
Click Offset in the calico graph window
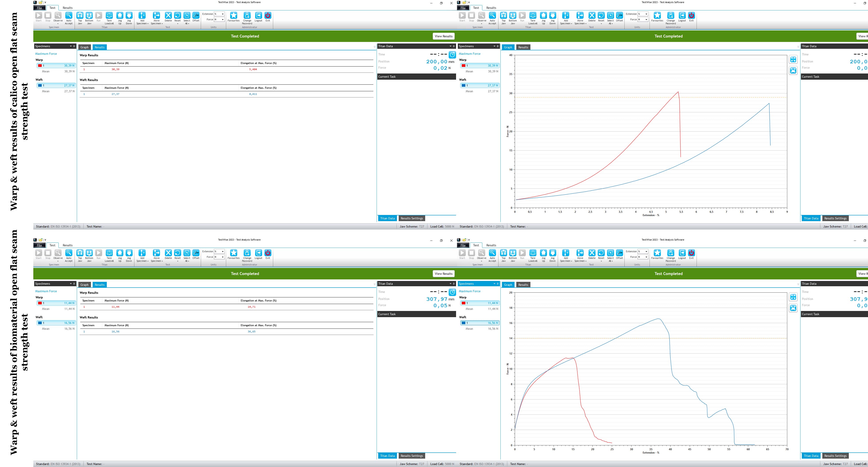619,17
